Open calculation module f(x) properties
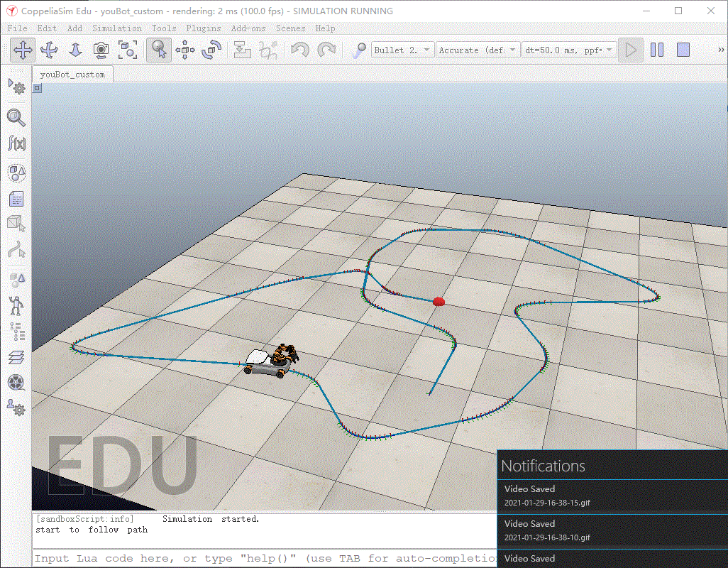The height and width of the screenshot is (568, 728). (17, 143)
